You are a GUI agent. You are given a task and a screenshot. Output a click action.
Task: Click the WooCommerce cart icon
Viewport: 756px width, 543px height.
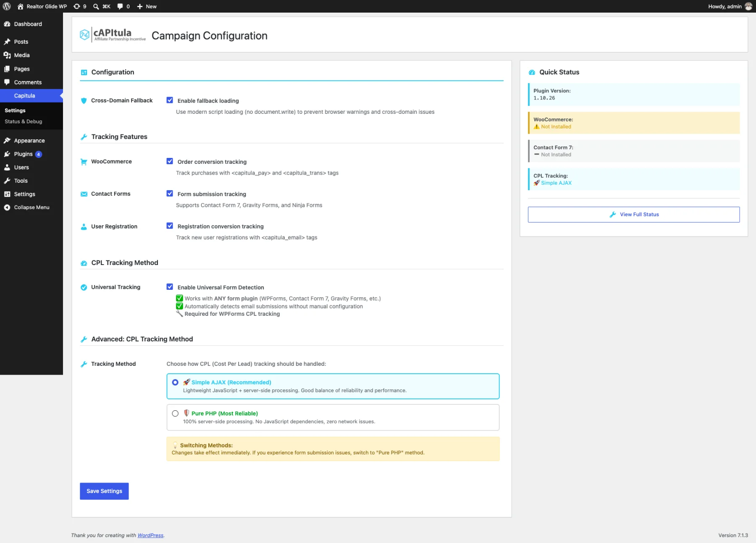[84, 162]
